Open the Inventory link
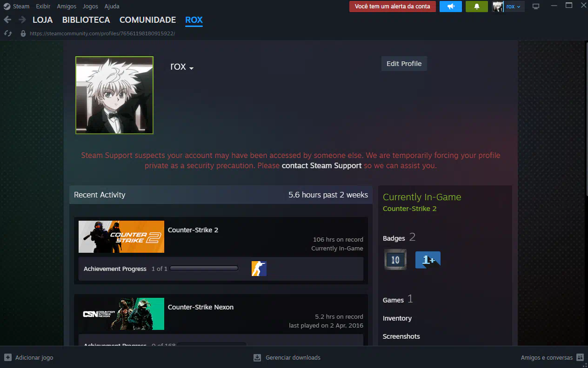 click(397, 318)
